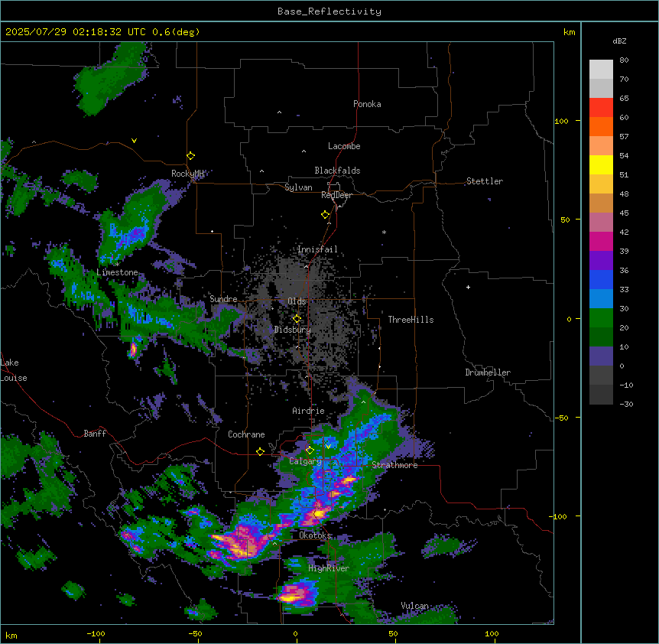659x644 pixels.
Task: Select the violet purple swatch above the 36 label
Action: [601, 261]
